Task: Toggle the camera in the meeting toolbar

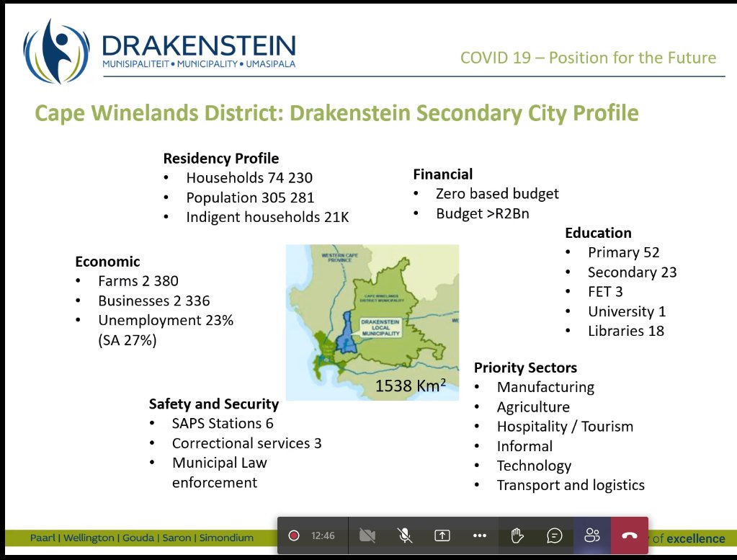Action: (x=367, y=535)
